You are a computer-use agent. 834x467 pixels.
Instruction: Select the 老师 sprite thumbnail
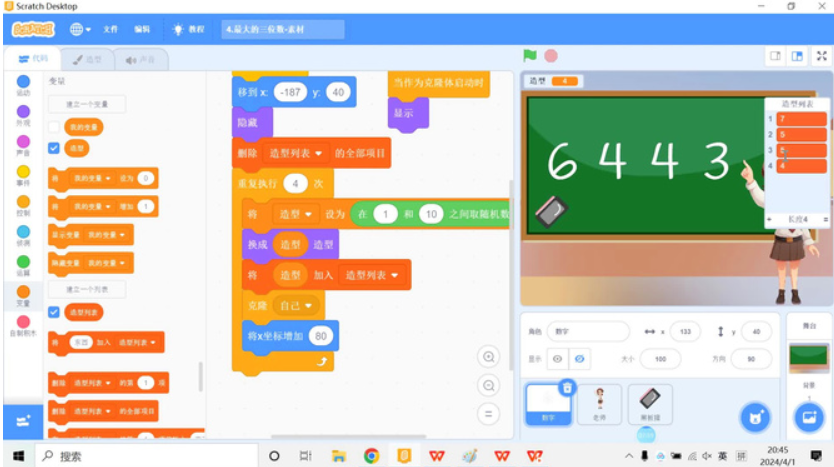click(599, 404)
